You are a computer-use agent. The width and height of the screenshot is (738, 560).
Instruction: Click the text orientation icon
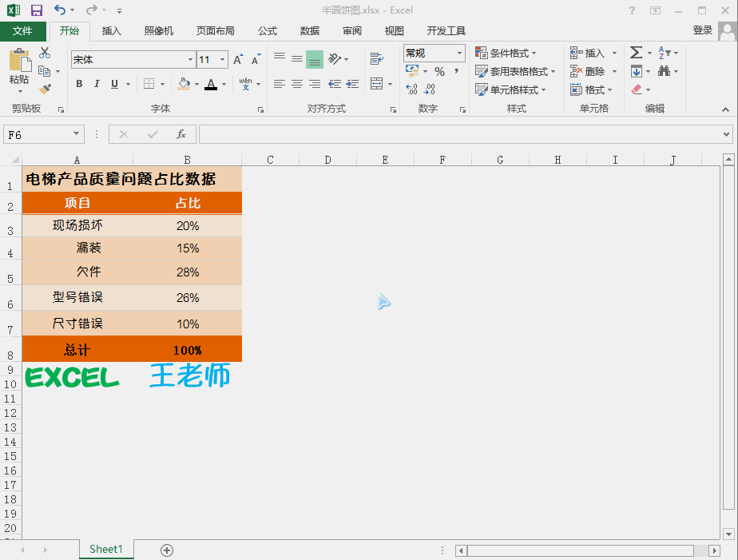[335, 59]
